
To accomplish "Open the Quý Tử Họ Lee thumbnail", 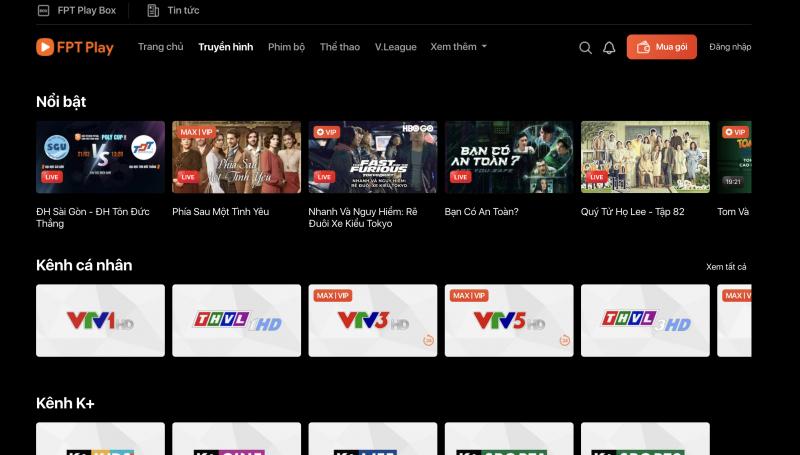I will coord(645,157).
